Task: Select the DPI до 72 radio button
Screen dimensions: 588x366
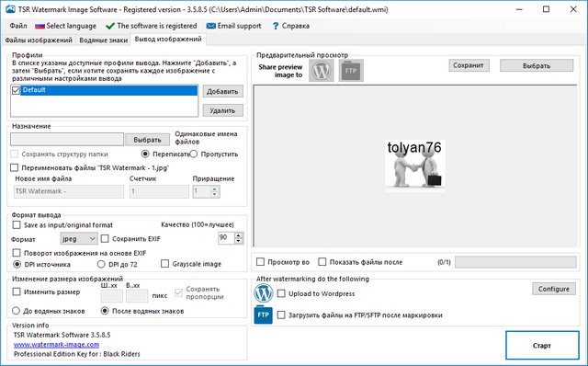Action: pyautogui.click(x=101, y=264)
